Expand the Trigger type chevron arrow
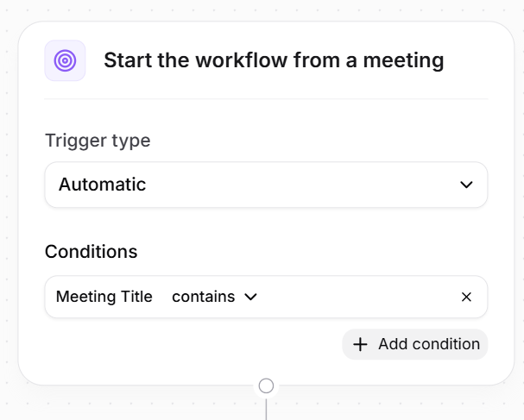Viewport: 524px width, 420px height. (466, 185)
